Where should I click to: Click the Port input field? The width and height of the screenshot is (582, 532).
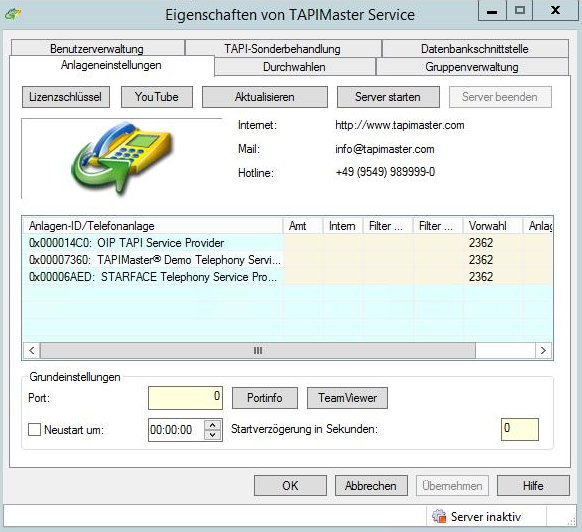pyautogui.click(x=185, y=398)
